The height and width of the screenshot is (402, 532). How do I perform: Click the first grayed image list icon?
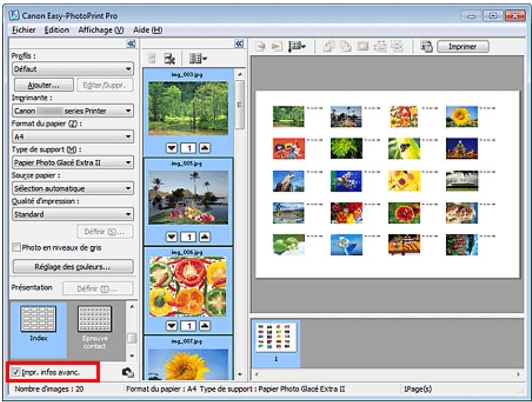pos(152,59)
